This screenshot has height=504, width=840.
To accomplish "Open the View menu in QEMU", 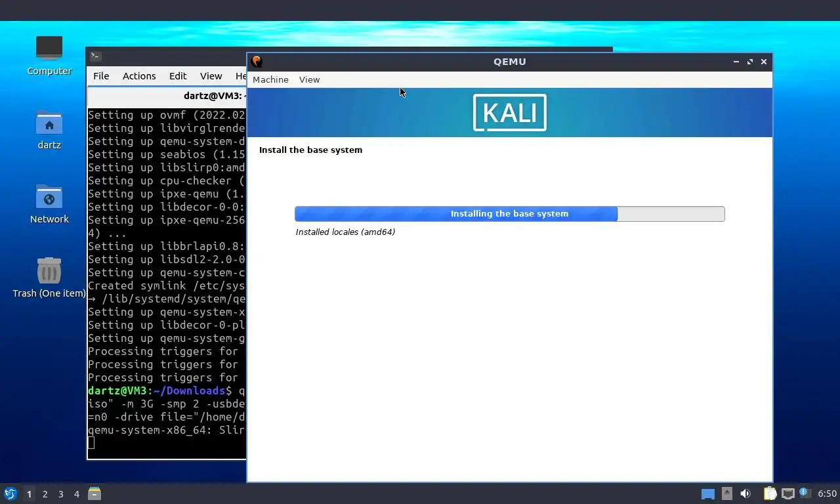I will [309, 79].
